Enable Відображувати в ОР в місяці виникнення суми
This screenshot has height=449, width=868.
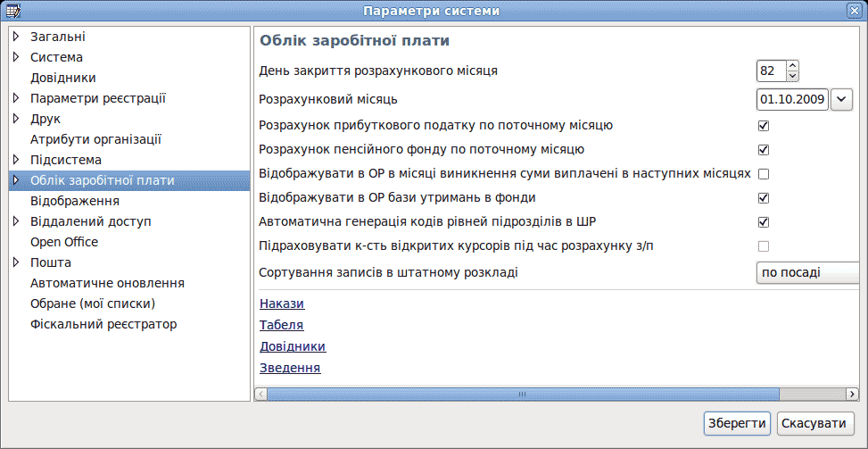pyautogui.click(x=764, y=174)
